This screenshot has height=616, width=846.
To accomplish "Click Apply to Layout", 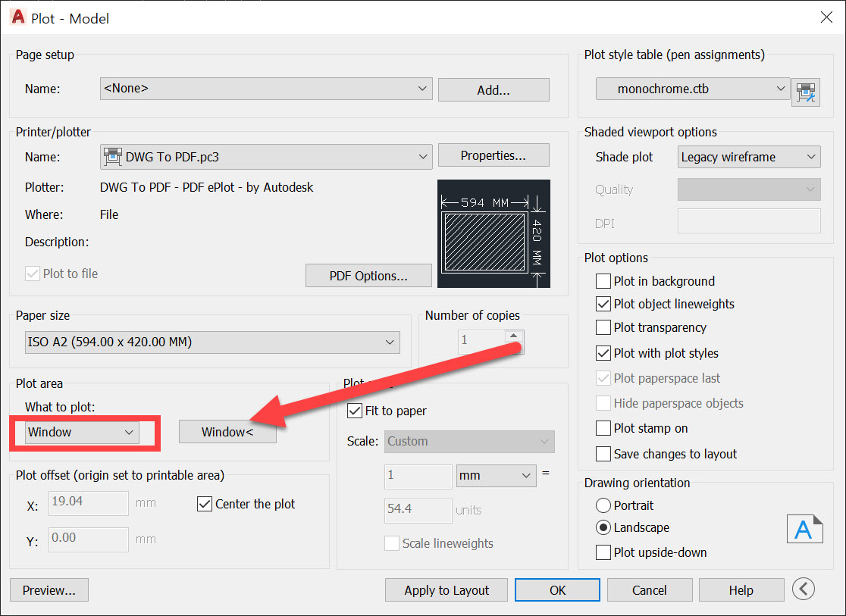I will pos(446,590).
